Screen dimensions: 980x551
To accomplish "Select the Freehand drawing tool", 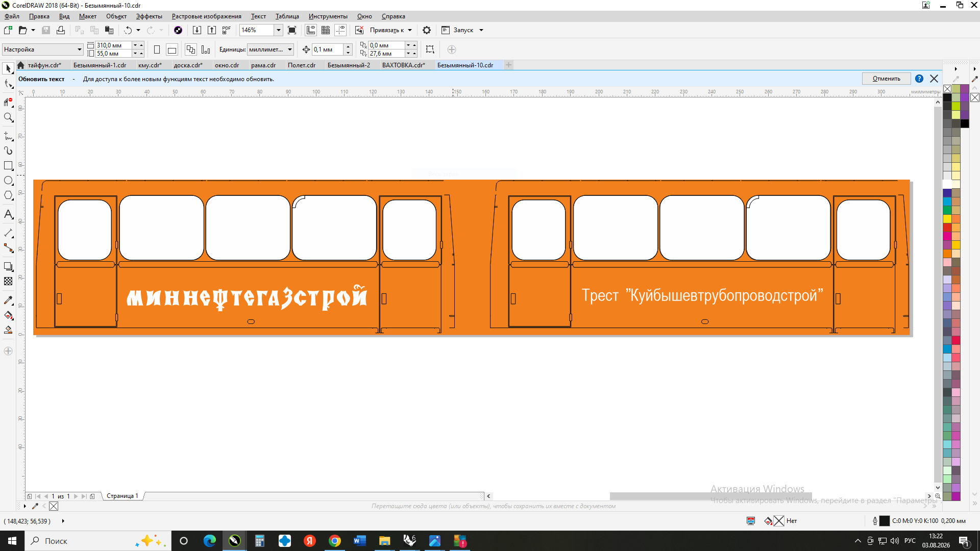I will coord(8,136).
